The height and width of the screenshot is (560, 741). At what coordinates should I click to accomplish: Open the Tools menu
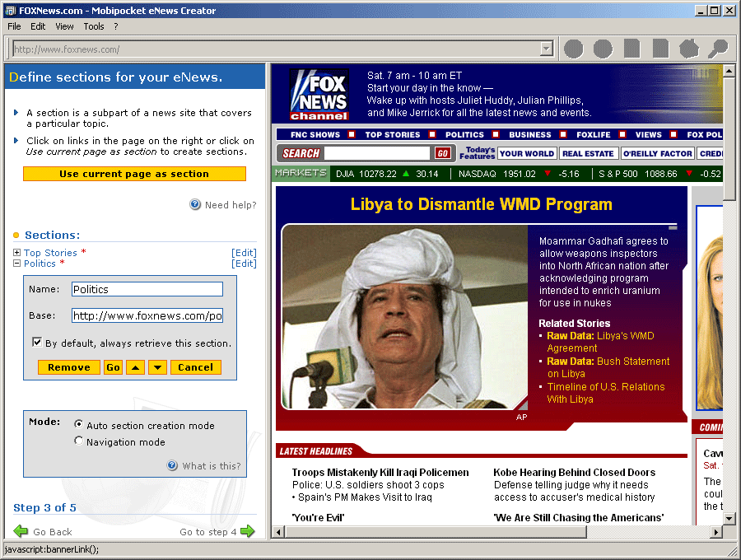tap(94, 26)
